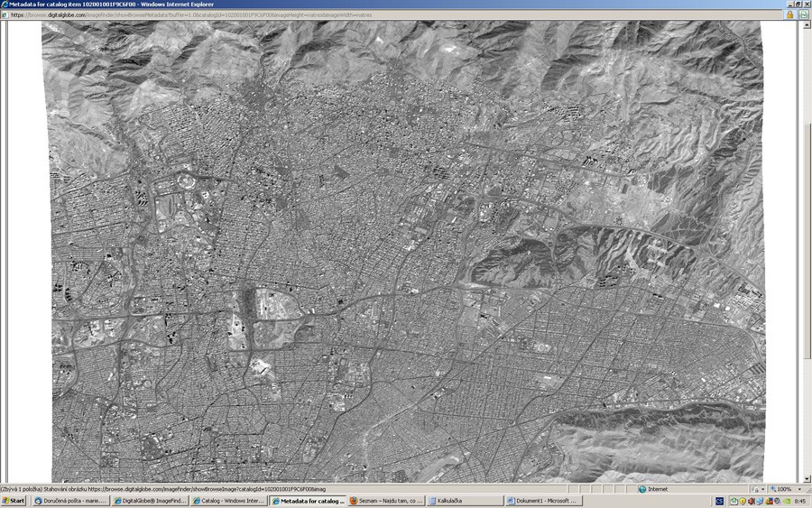Switch to Catalog - Windows Internet Explorer taskbar item
The width and height of the screenshot is (812, 508).
[229, 501]
